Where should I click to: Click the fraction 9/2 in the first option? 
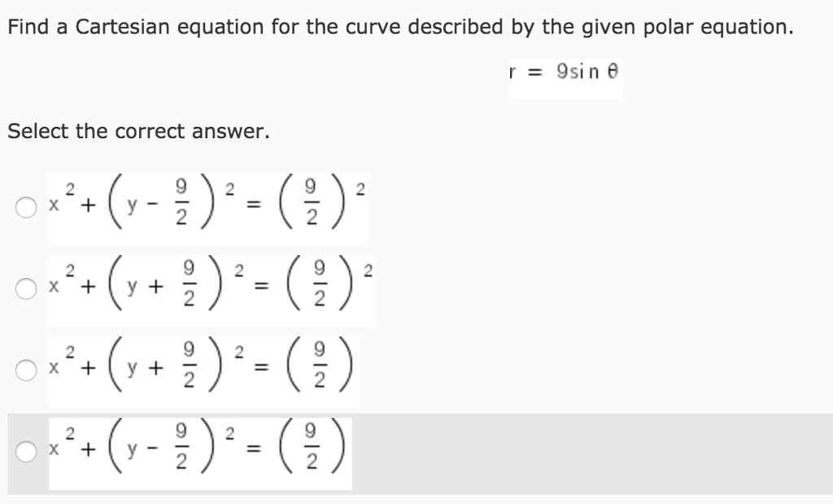point(181,202)
